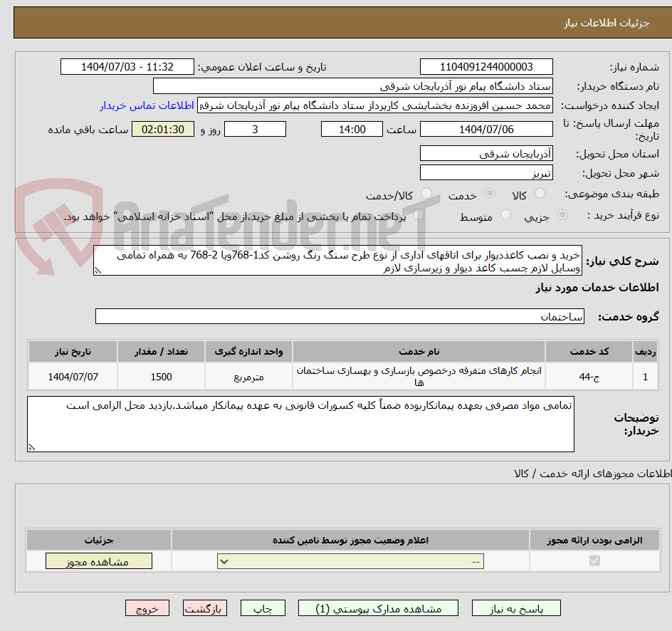
Task: Click the خروج exit button
Action: [x=147, y=608]
